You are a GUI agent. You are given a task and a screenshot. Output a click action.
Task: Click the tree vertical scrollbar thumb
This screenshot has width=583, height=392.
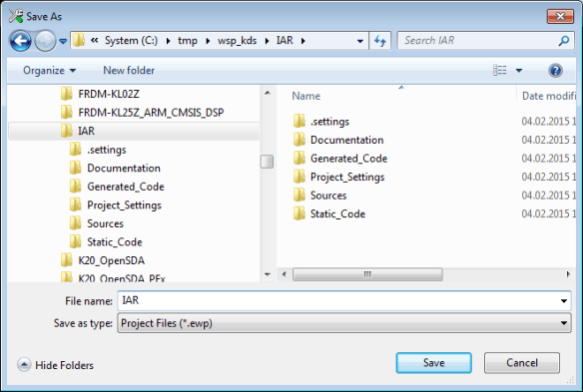(x=267, y=162)
